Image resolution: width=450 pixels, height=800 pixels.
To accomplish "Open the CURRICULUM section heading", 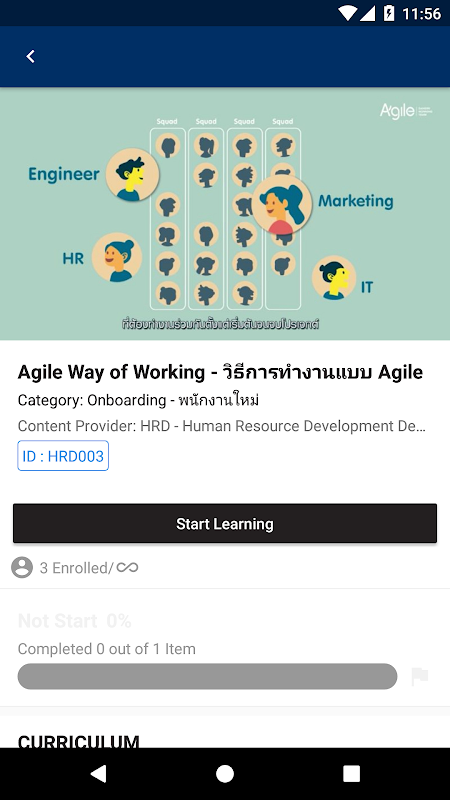I will 79,741.
